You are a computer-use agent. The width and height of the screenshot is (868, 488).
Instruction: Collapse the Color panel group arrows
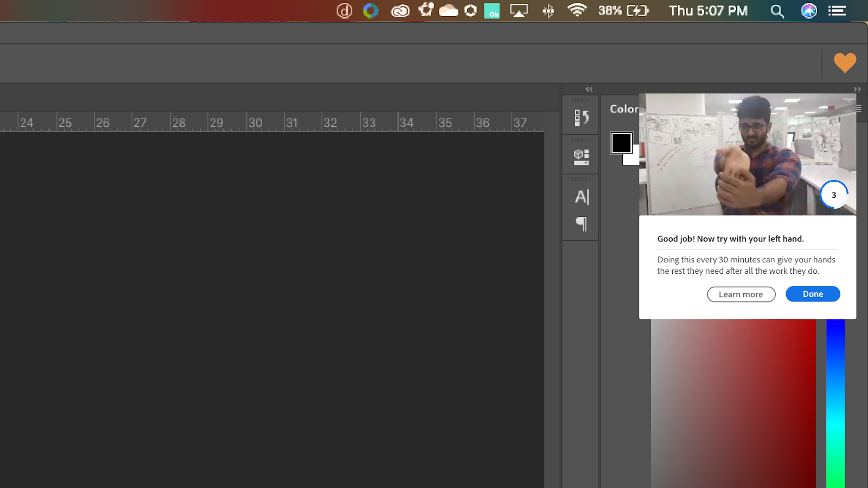(857, 89)
